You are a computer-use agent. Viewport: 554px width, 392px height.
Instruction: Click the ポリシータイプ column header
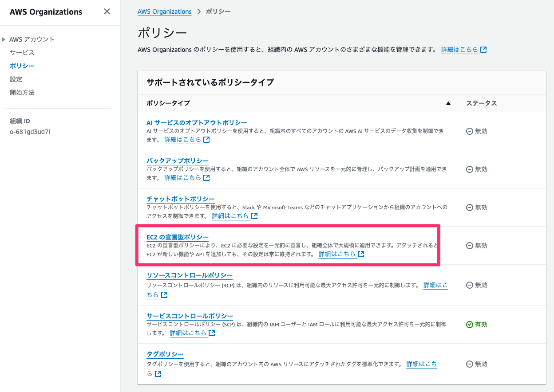tap(168, 103)
